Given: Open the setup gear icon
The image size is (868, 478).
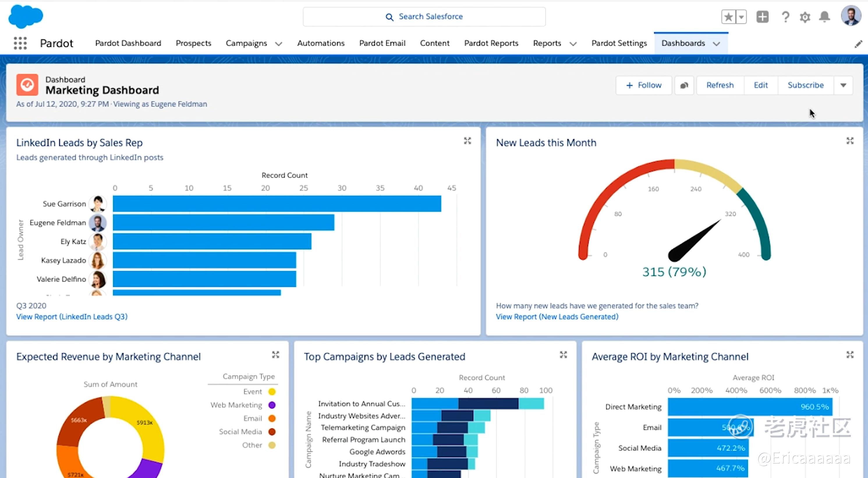Looking at the screenshot, I should click(x=805, y=17).
